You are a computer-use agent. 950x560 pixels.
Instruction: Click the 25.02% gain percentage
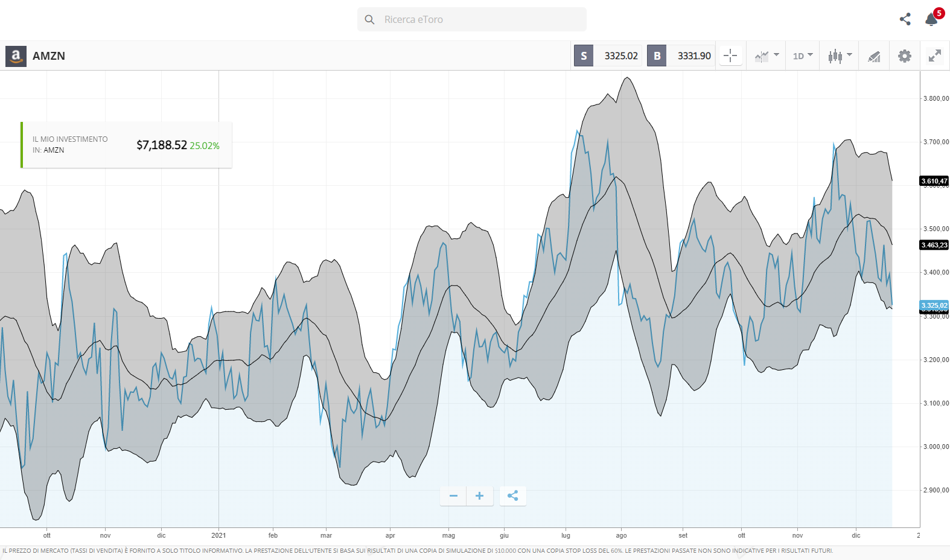pos(205,146)
